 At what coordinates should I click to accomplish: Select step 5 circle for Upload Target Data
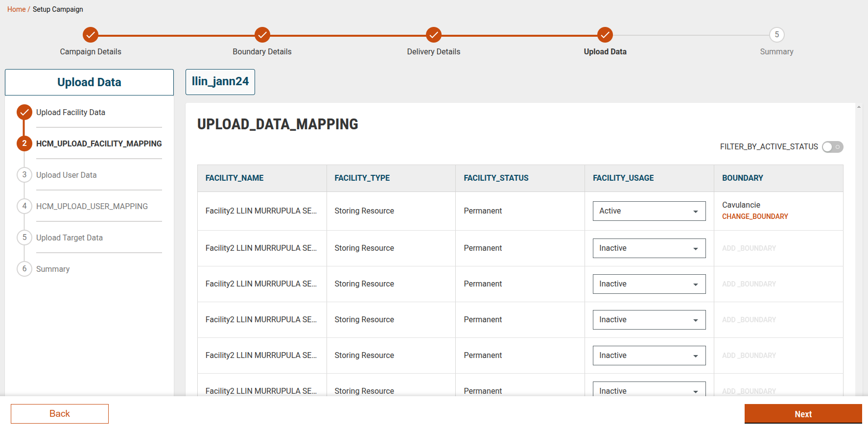tap(24, 238)
